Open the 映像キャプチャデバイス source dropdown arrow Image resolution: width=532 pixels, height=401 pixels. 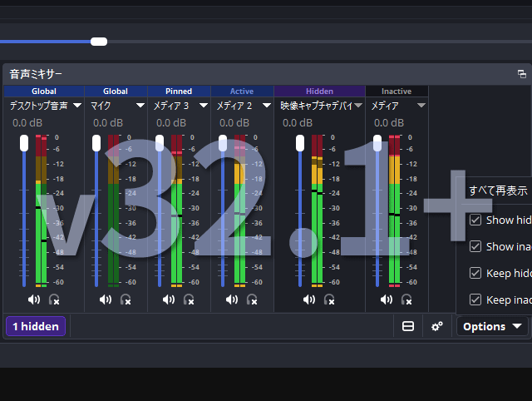coord(358,106)
